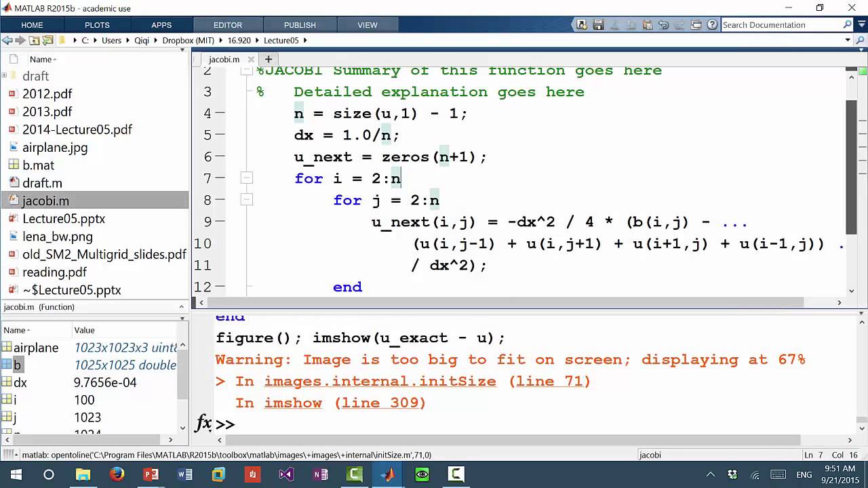The width and height of the screenshot is (868, 488).
Task: Show hidden system tray icons
Action: click(x=711, y=474)
